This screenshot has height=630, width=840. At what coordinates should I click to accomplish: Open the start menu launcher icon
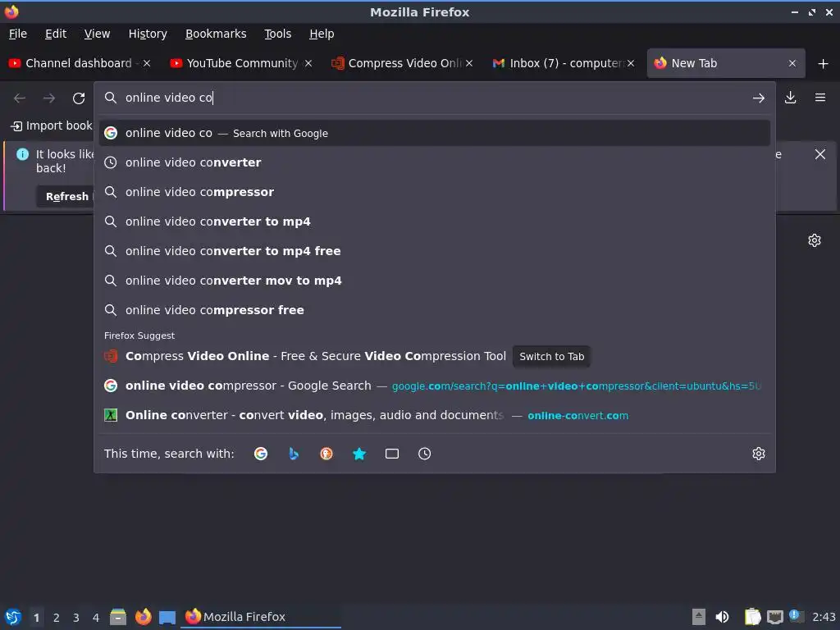coord(13,617)
